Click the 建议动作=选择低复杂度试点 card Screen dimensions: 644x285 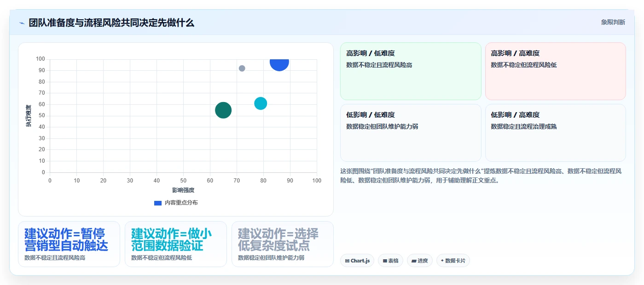pyautogui.click(x=283, y=244)
